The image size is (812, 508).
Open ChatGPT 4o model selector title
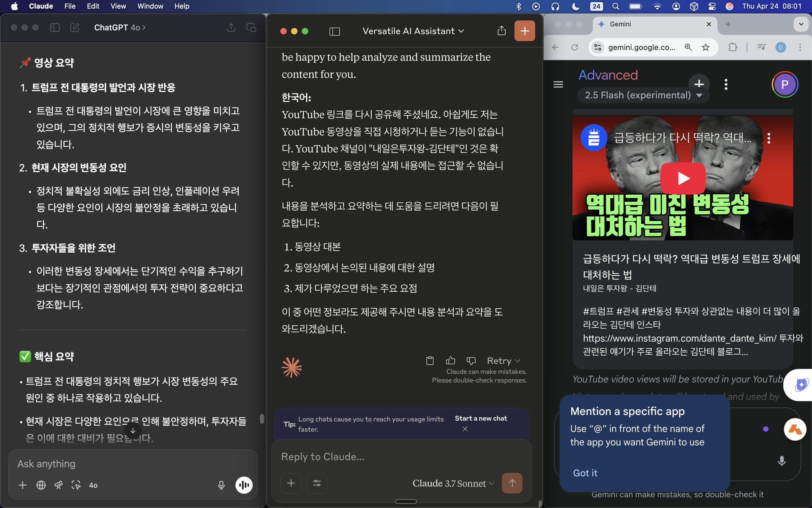coord(120,27)
